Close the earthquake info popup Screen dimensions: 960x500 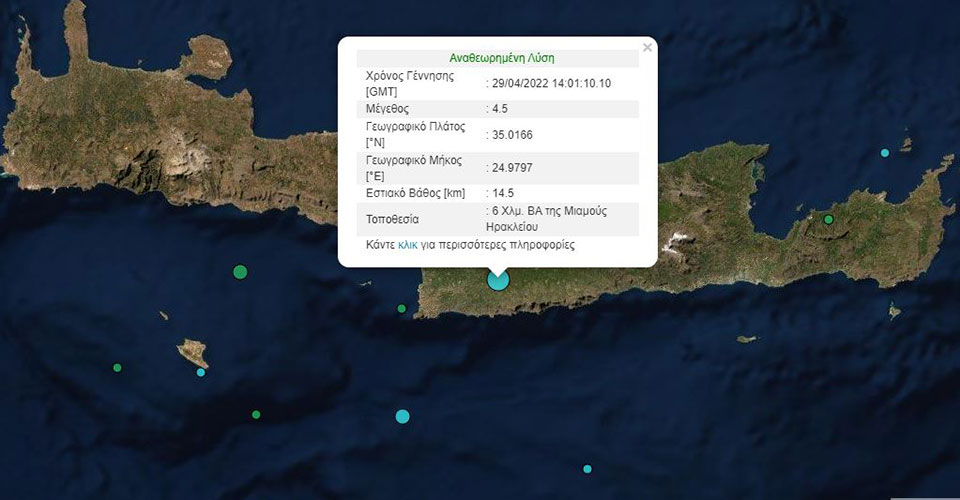tap(647, 47)
